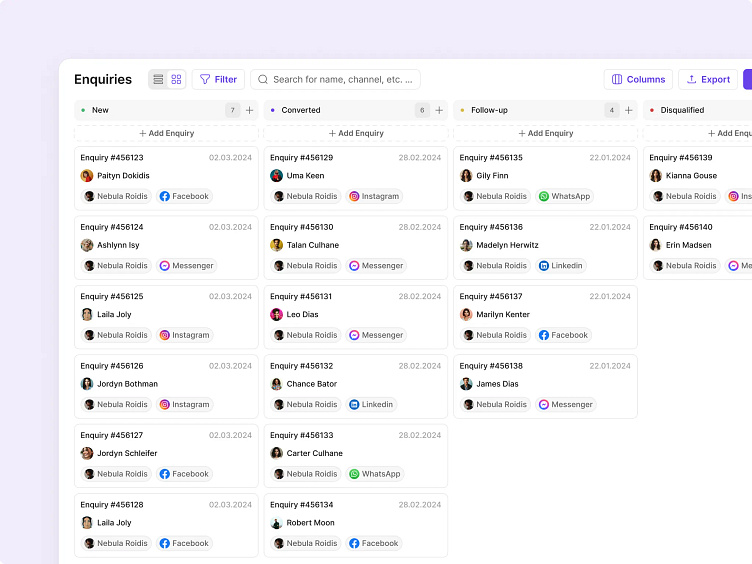Click the search enquiries field
Screen dimensions: 752x564
335,79
